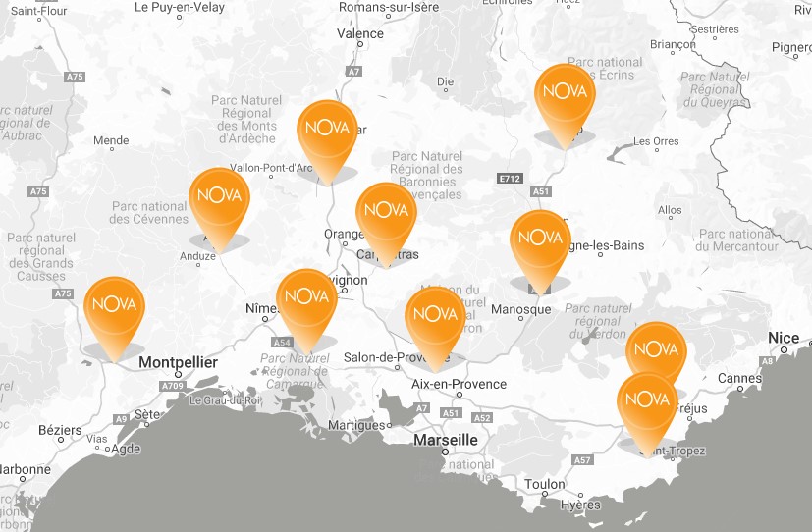
Task: Select the Toulon label on the coast
Action: [x=545, y=484]
